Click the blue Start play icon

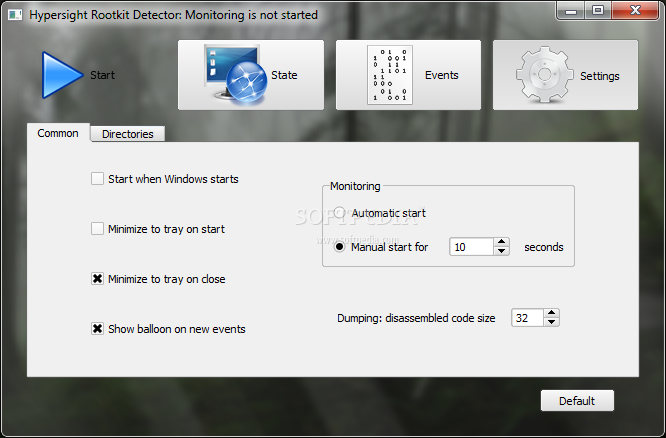62,75
